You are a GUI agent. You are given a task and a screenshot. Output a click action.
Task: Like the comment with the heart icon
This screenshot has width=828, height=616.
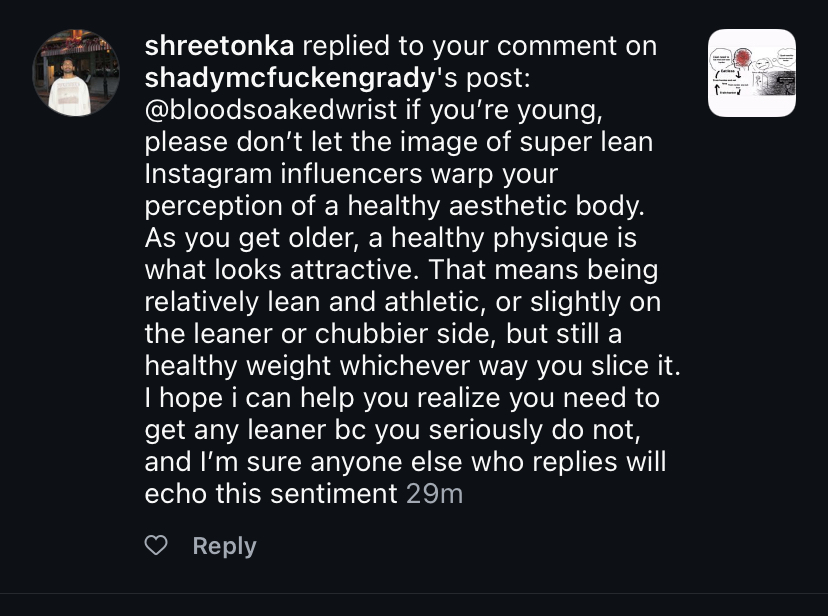[x=156, y=546]
